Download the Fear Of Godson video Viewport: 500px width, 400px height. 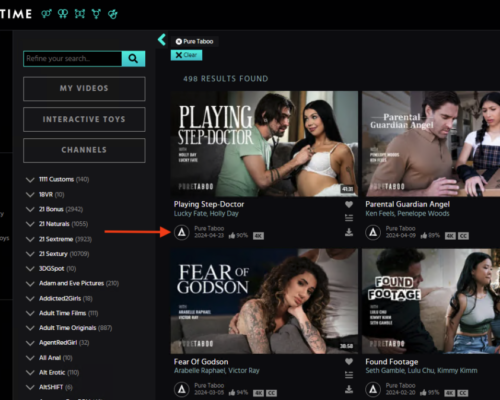click(349, 389)
